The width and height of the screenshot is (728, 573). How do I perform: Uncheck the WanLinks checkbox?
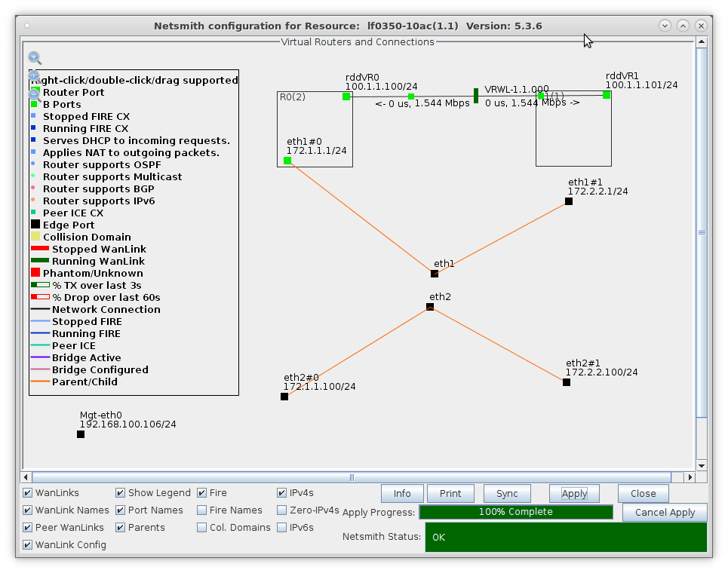click(x=28, y=493)
